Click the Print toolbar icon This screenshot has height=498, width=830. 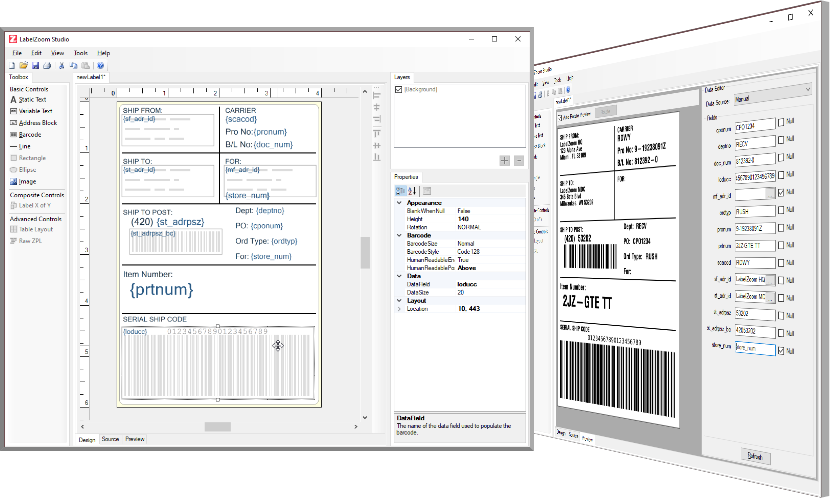[47, 66]
